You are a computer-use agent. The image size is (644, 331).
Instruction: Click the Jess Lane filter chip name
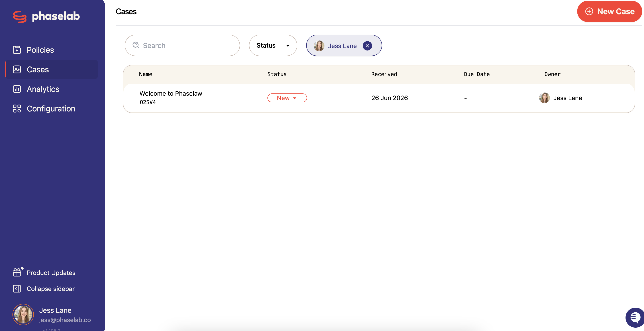(x=342, y=46)
